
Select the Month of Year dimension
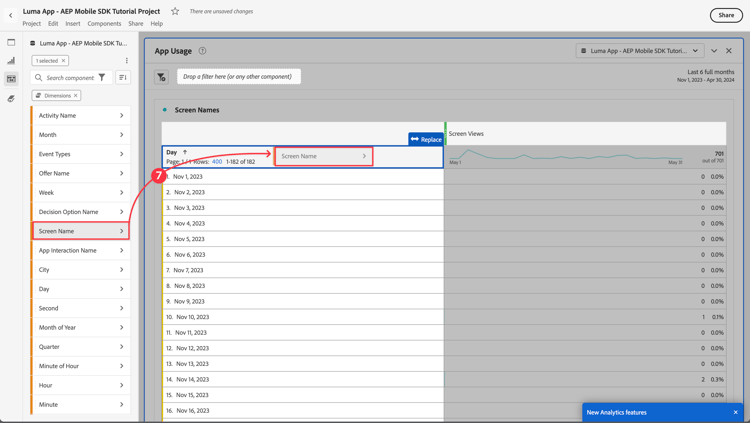(x=80, y=327)
